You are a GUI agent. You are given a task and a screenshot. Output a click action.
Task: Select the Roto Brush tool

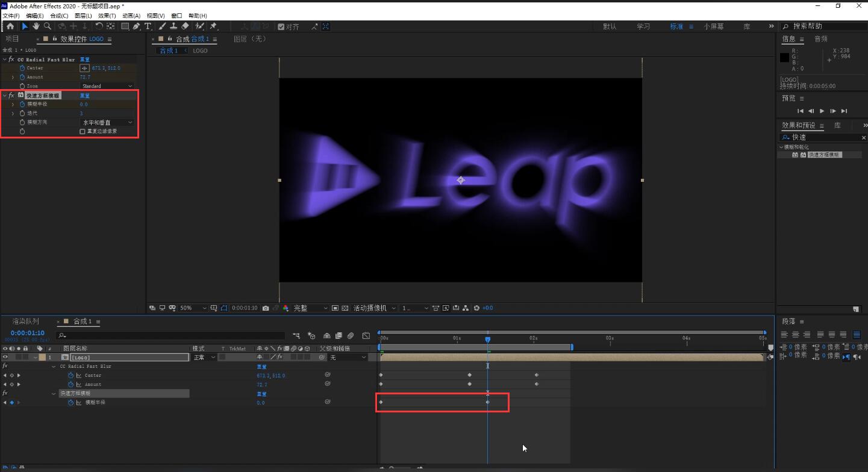tap(199, 26)
